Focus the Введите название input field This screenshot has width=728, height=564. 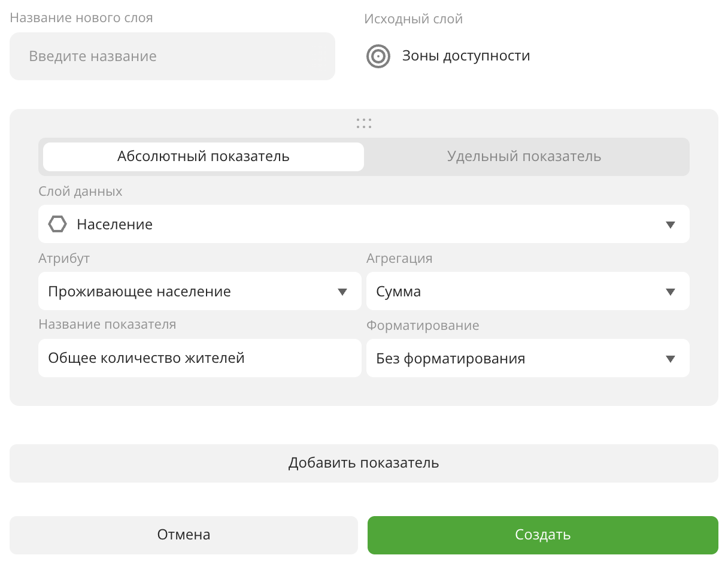[x=172, y=56]
